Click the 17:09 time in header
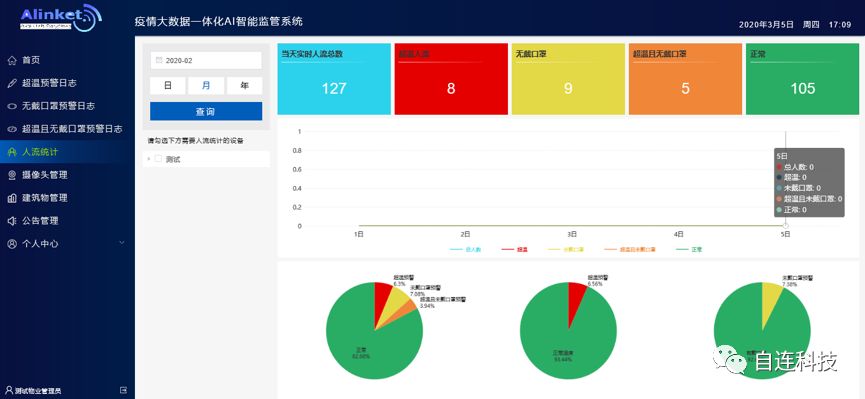 click(840, 25)
